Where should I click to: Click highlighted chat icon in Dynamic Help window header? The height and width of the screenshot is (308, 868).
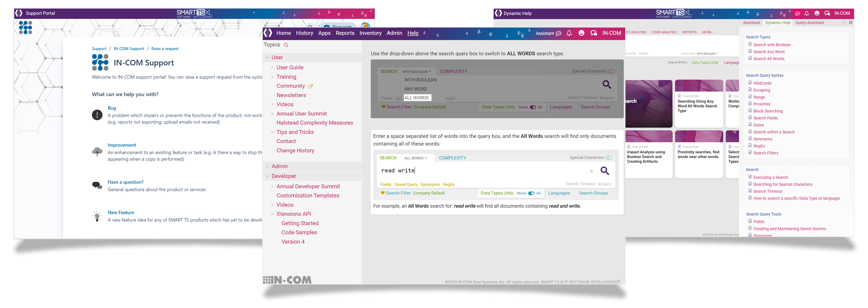797,14
